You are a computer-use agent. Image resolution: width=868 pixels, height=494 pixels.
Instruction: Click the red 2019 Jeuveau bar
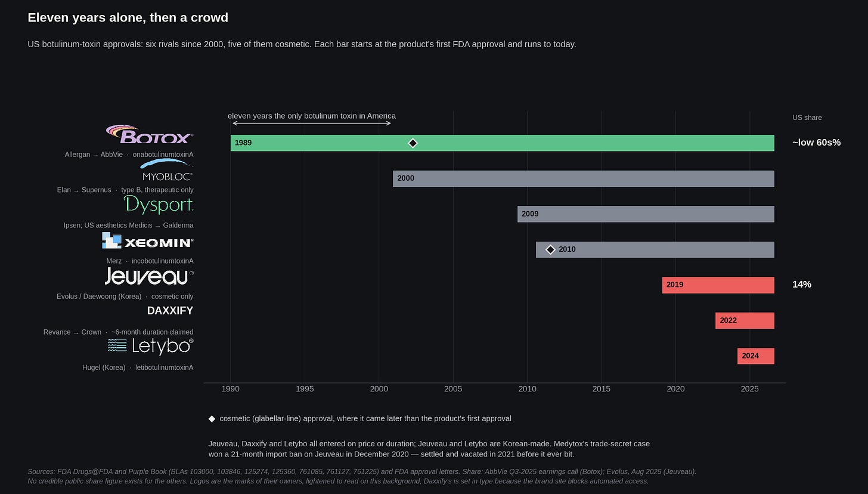click(x=718, y=285)
